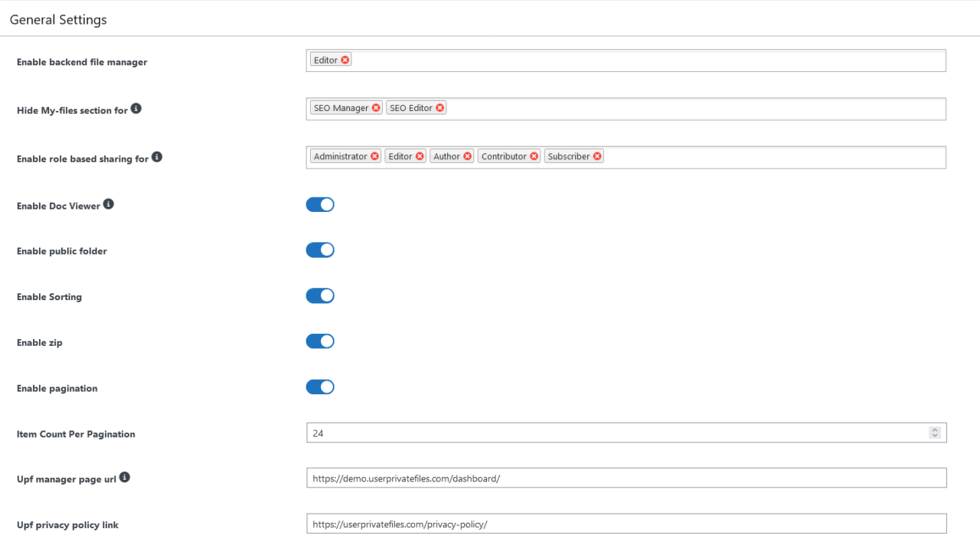980x545 pixels.
Task: Click the Upf privacy policy link field
Action: pyautogui.click(x=626, y=524)
